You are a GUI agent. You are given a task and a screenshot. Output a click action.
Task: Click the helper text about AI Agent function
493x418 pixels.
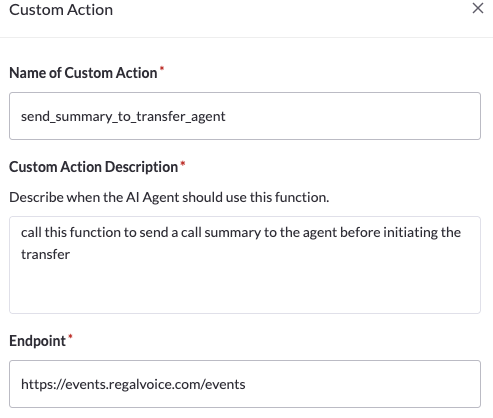click(x=169, y=197)
